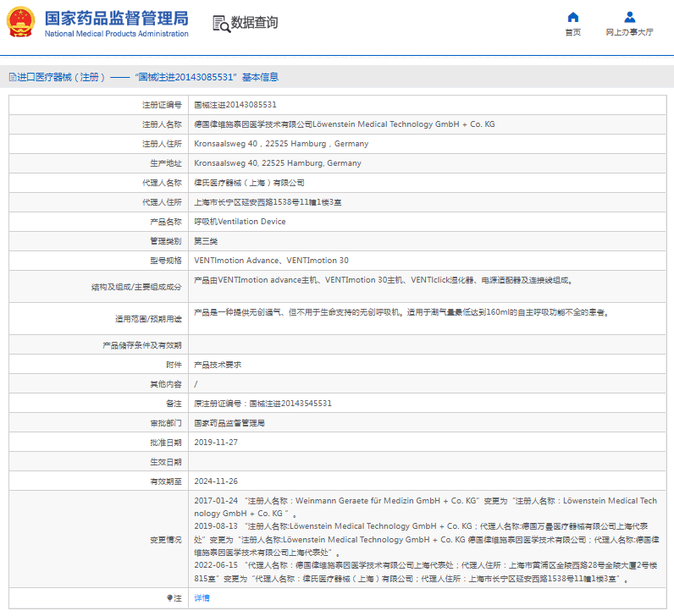Open the 详情 link in the last row
The height and width of the screenshot is (616, 674).
pos(202,597)
